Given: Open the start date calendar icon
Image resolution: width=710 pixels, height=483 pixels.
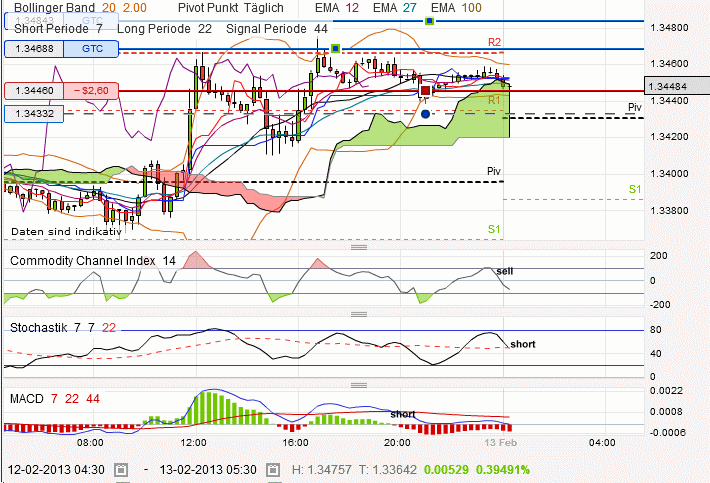Looking at the screenshot, I should click(x=121, y=470).
